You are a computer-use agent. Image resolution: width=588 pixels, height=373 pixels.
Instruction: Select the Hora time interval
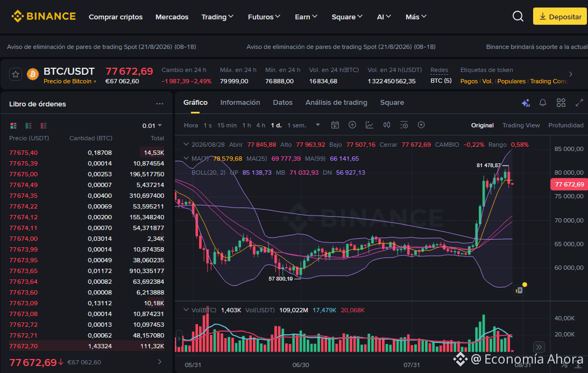pyautogui.click(x=191, y=125)
